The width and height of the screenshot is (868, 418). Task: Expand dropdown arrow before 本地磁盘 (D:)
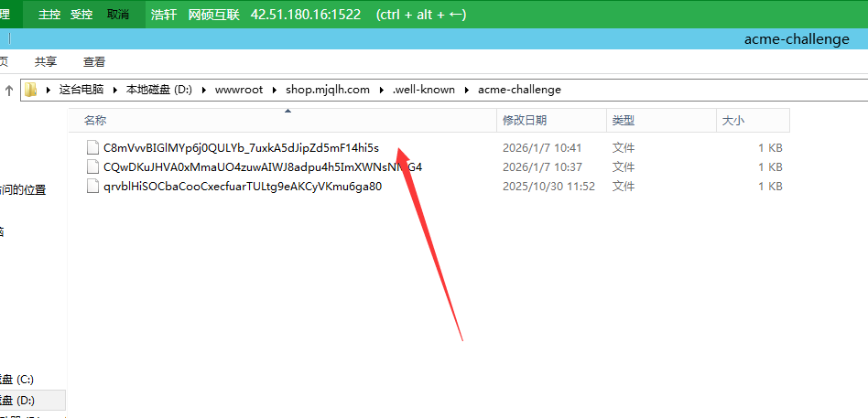[115, 90]
